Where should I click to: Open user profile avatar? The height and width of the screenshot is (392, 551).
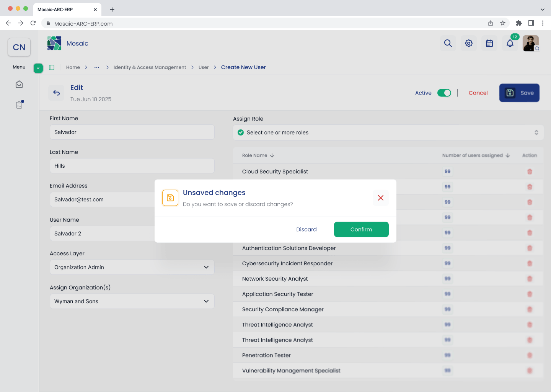[531, 43]
